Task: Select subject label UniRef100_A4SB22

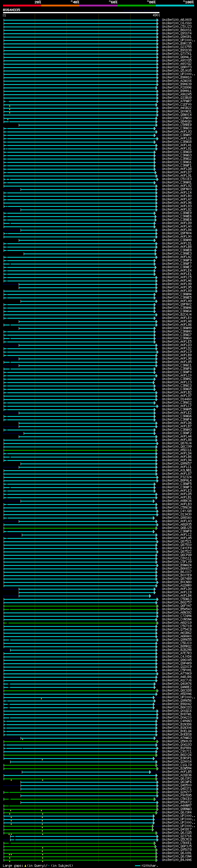Action: pos(177,108)
